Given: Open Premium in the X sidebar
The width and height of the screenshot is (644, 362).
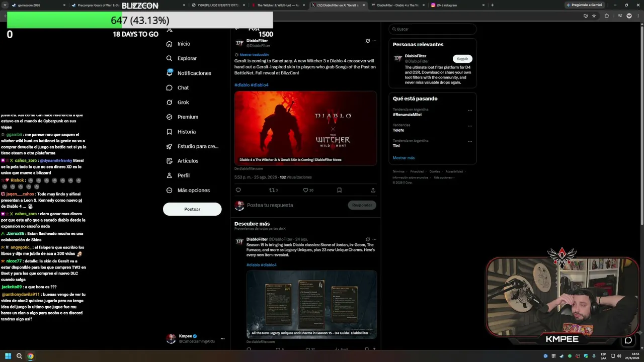Looking at the screenshot, I should tap(182, 117).
